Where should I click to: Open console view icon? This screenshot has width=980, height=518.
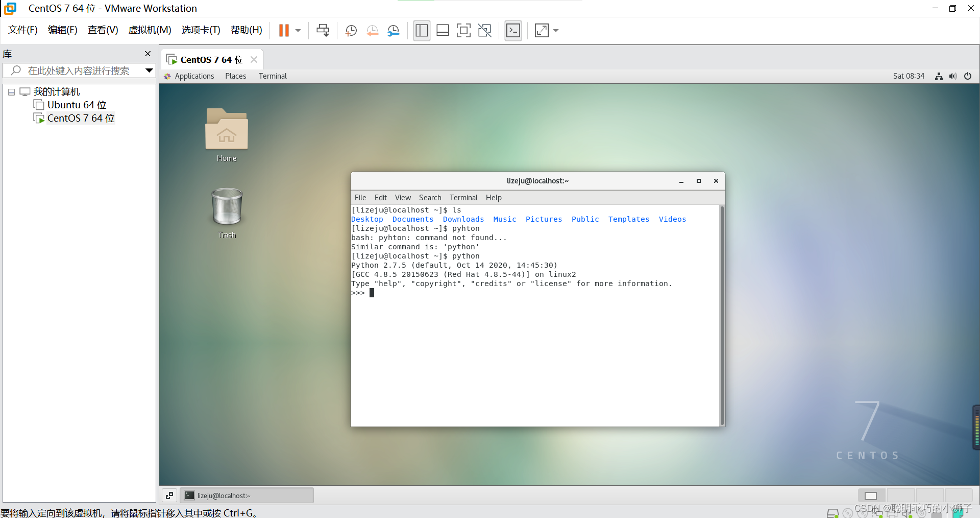513,31
